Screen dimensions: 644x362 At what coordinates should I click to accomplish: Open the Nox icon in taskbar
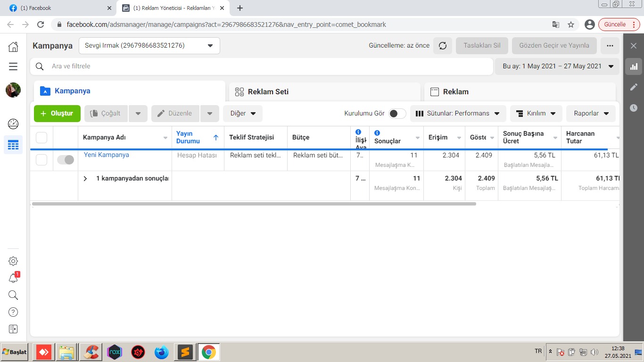tap(115, 352)
